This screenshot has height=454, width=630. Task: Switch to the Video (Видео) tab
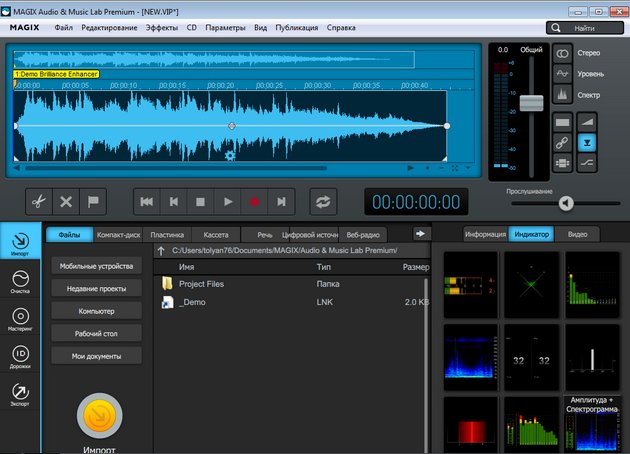[x=577, y=235]
